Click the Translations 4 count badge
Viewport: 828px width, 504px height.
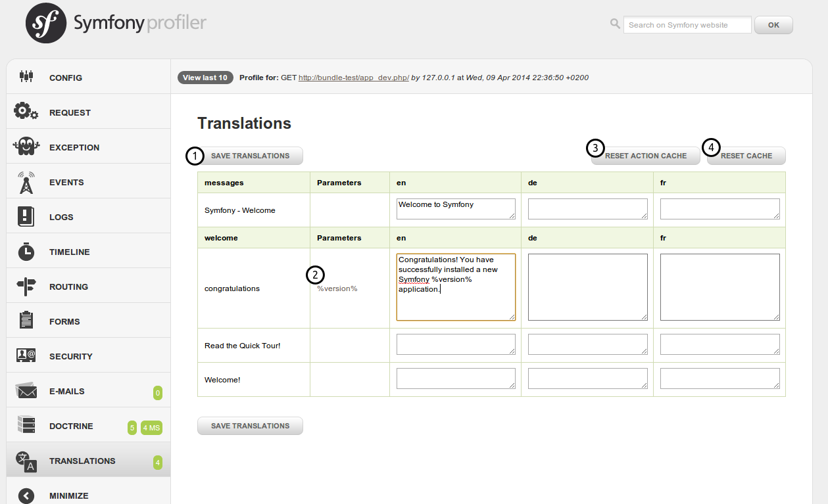158,463
